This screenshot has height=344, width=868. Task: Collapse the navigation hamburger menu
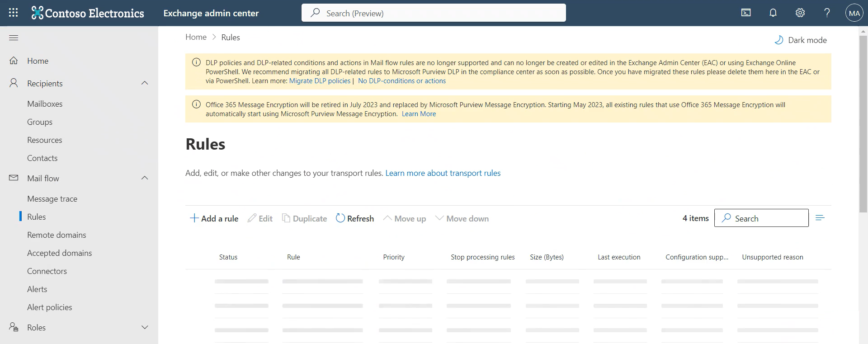[x=14, y=38]
